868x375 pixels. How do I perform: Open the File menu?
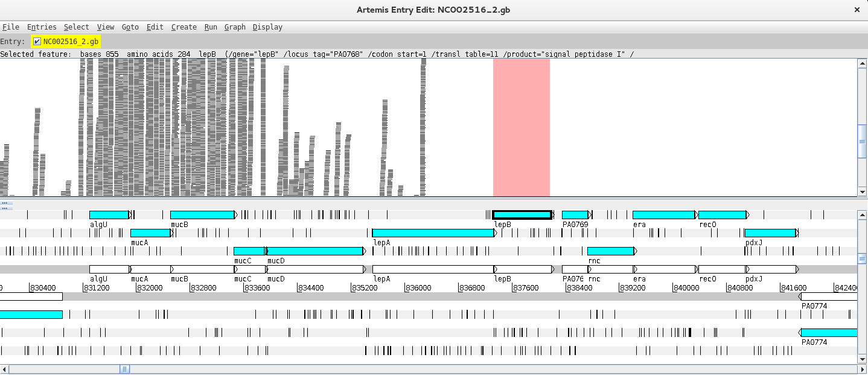pyautogui.click(x=11, y=27)
